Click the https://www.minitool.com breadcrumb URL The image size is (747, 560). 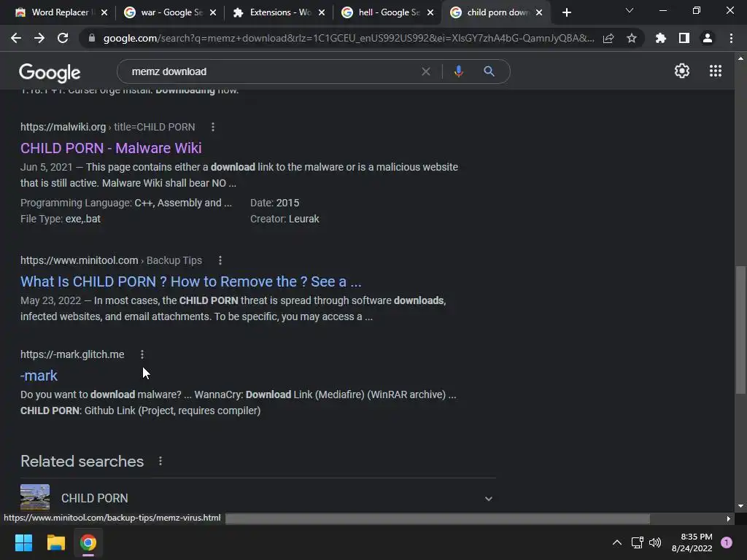[79, 260]
